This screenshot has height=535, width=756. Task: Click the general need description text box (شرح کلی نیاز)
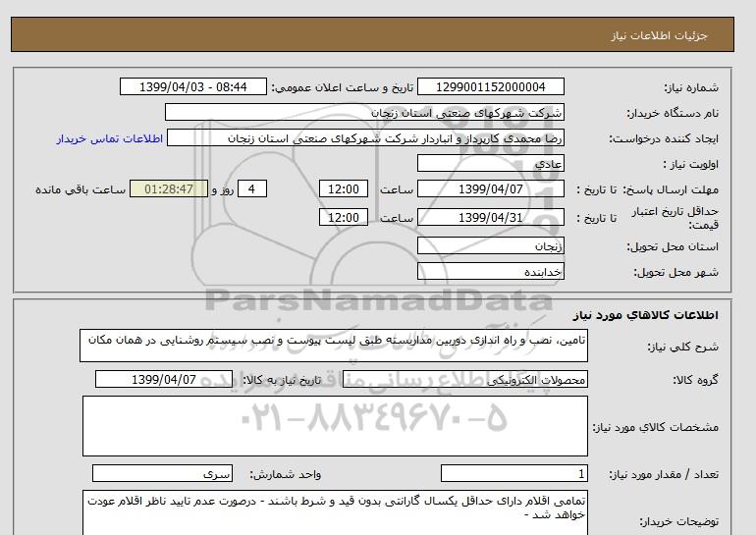(x=334, y=346)
